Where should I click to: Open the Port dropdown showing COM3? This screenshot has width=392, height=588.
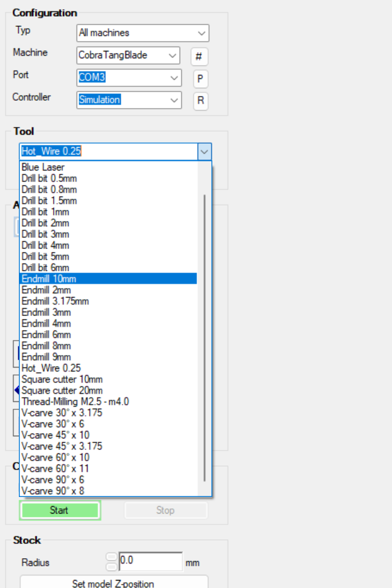click(x=129, y=78)
